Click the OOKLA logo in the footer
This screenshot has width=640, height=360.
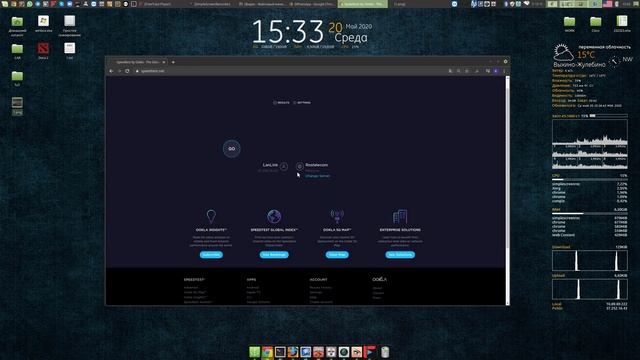point(379,280)
